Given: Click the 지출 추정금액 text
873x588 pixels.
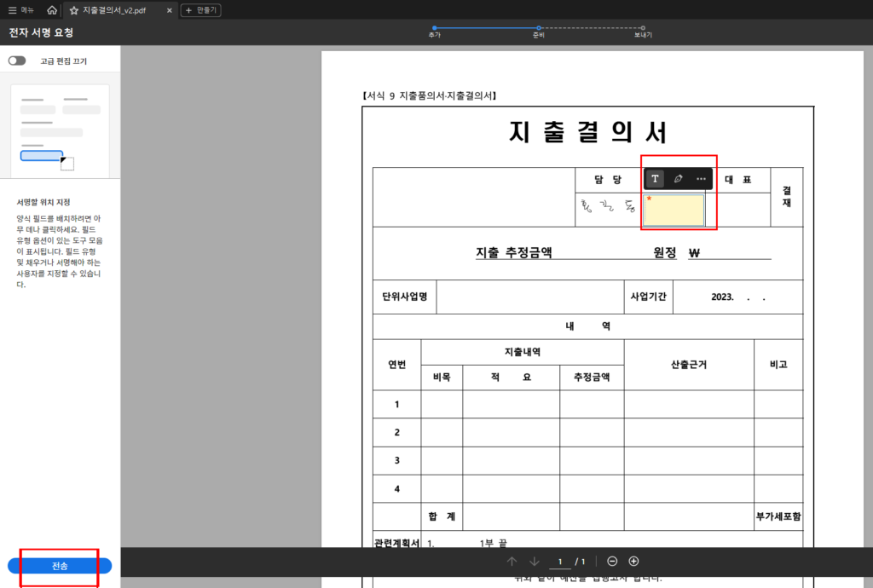Looking at the screenshot, I should [514, 252].
